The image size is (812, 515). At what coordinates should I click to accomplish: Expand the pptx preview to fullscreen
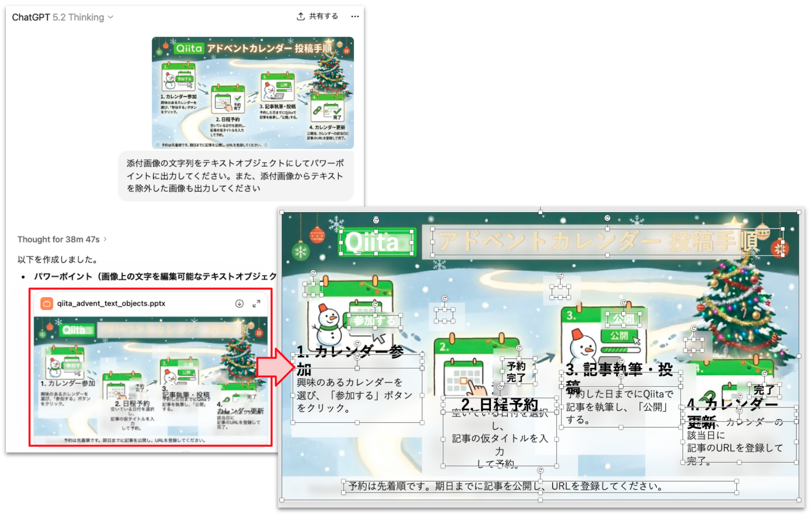256,304
